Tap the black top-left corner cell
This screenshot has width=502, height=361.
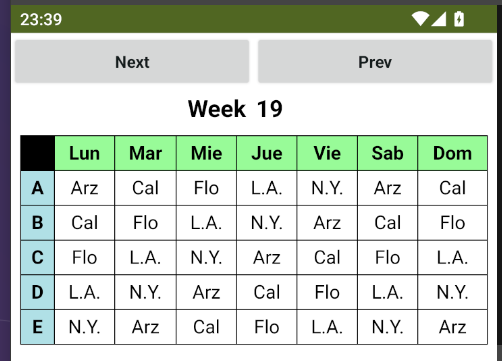[38, 153]
